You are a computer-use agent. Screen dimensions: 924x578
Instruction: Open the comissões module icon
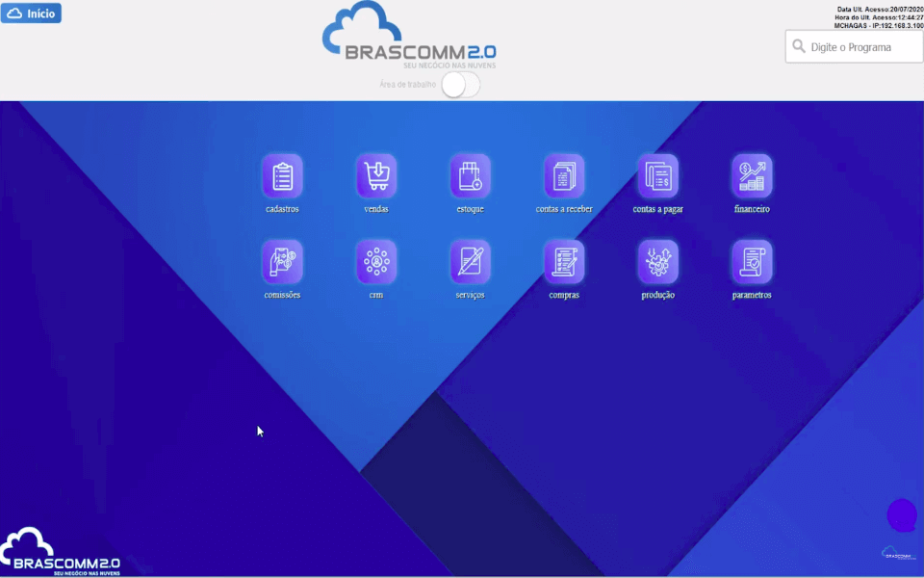pyautogui.click(x=282, y=262)
